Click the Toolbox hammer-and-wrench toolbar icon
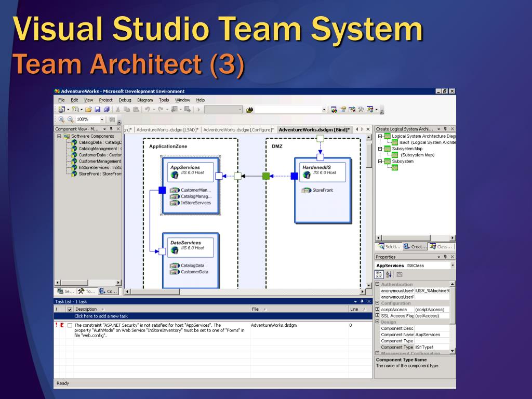Screen dimensions: 532x399 click(361, 110)
